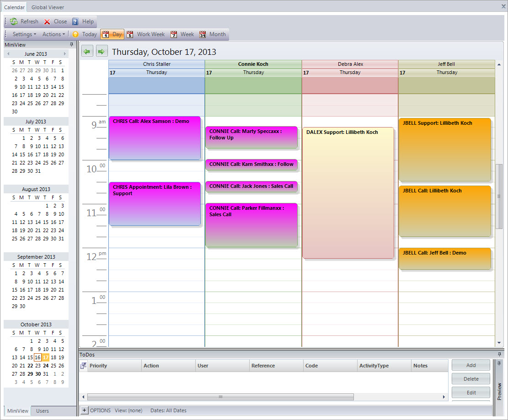The width and height of the screenshot is (508, 420).
Task: Select October 16 in the MiniView
Action: tap(37, 357)
